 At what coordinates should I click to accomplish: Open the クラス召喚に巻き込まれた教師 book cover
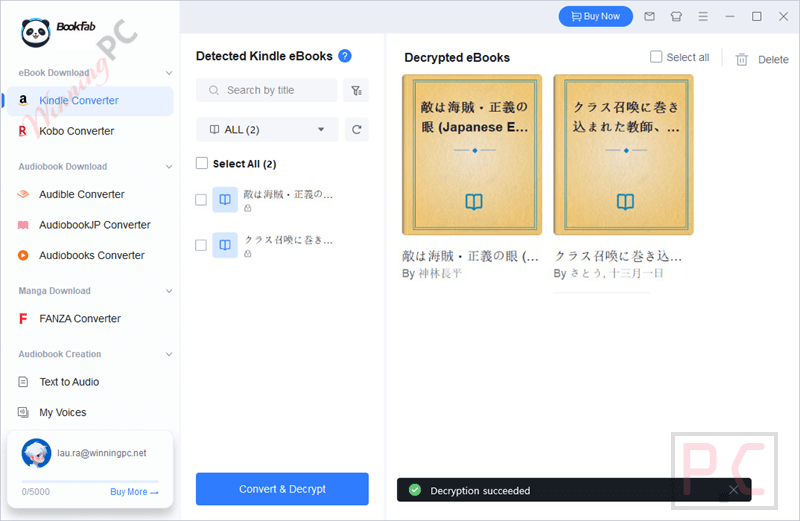click(623, 155)
